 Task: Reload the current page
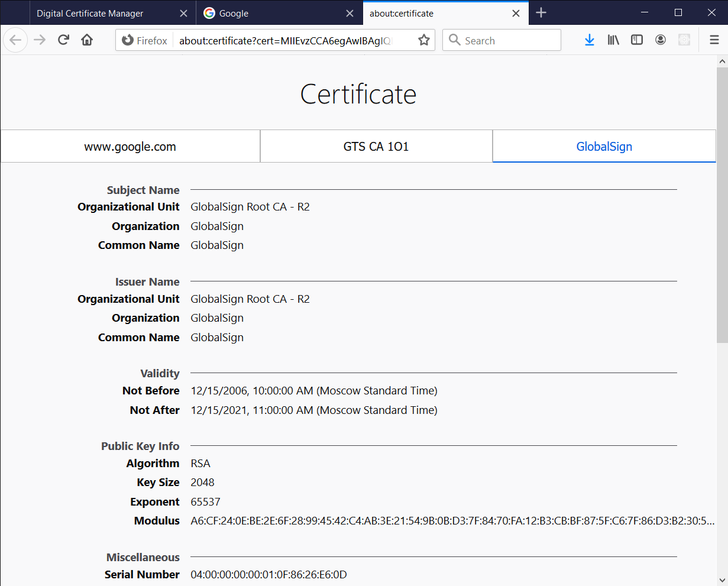63,40
